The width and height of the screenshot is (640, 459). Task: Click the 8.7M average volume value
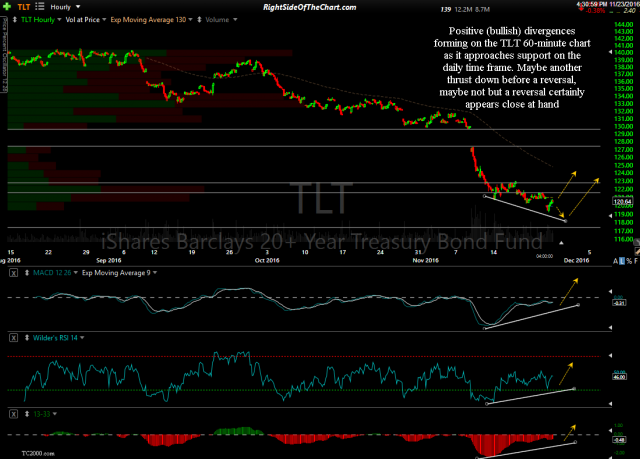[482, 9]
